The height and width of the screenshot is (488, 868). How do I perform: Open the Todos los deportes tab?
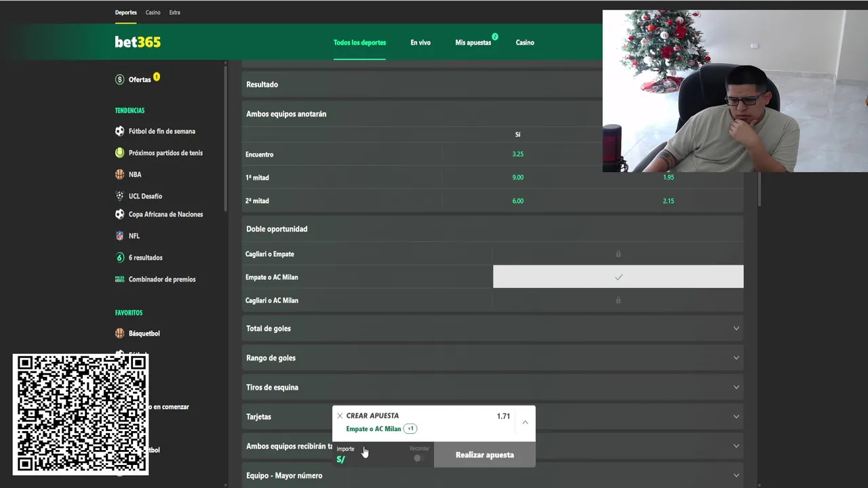click(x=359, y=42)
